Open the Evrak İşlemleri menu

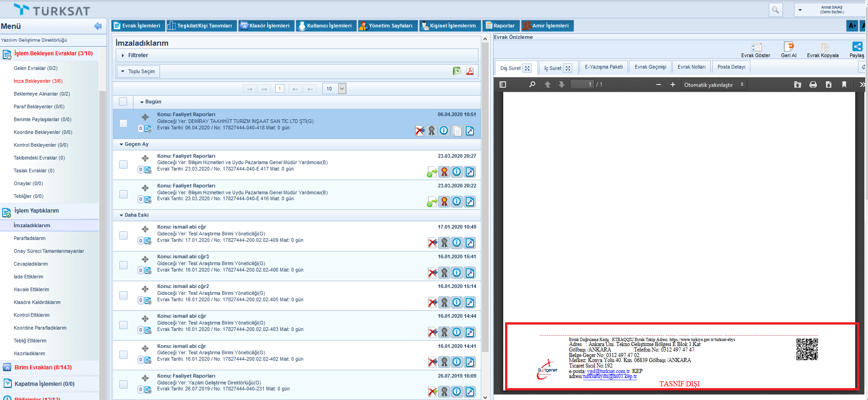(137, 26)
